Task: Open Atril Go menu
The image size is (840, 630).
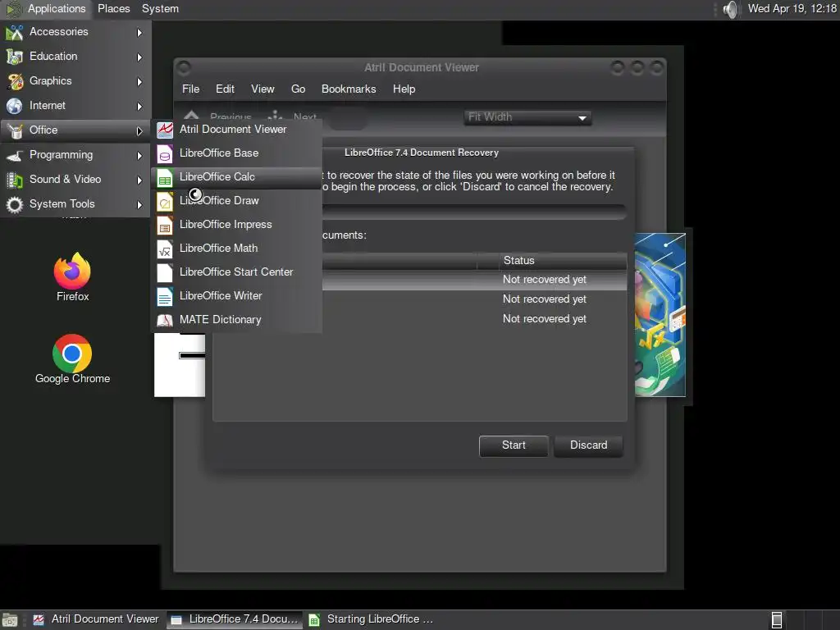Action: coord(298,89)
